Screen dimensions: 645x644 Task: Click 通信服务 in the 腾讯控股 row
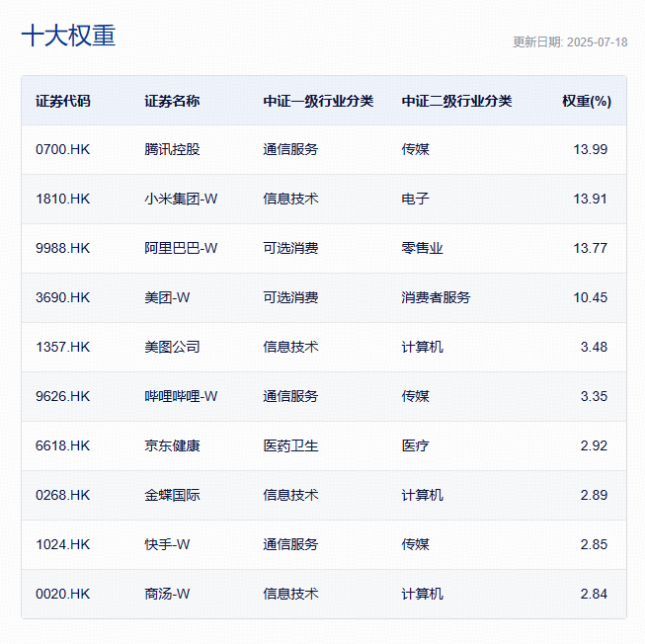[x=290, y=149]
